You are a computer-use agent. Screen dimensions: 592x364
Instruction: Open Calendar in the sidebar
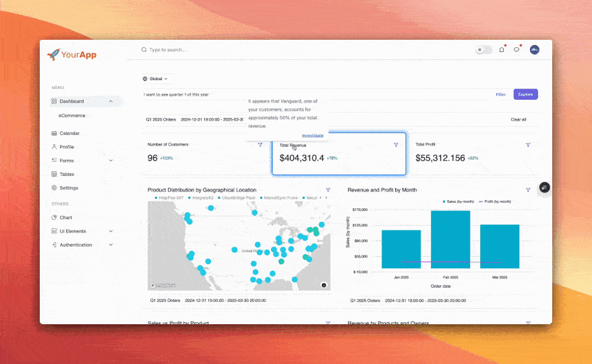coord(69,133)
